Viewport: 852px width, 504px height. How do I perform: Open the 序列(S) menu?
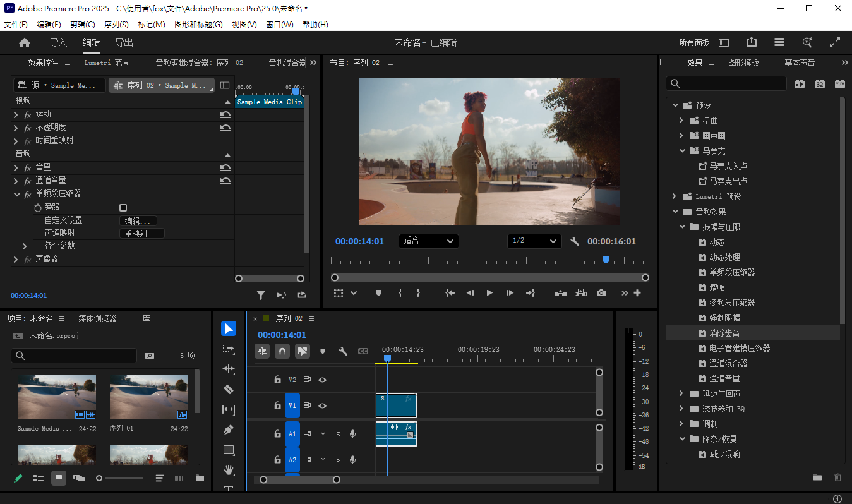[x=116, y=25]
